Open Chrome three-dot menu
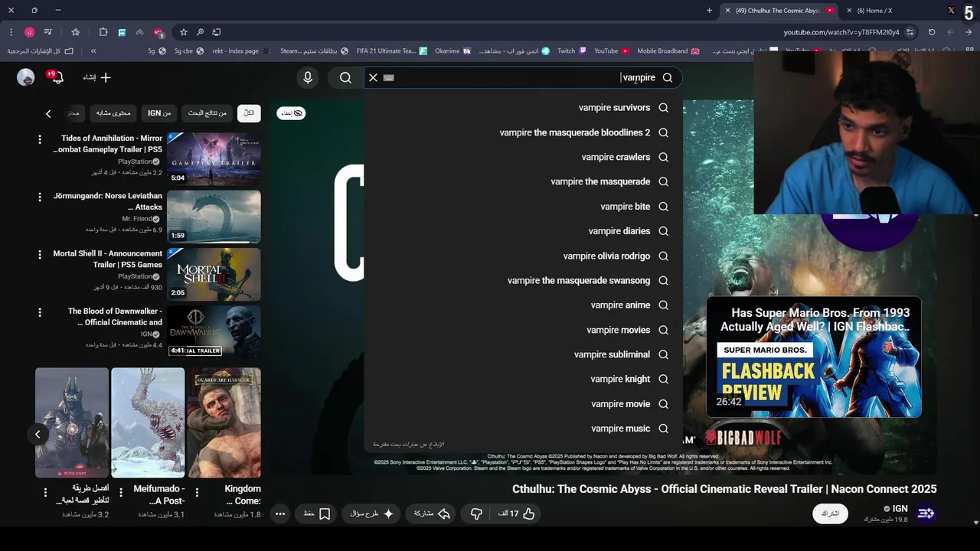 coord(11,32)
